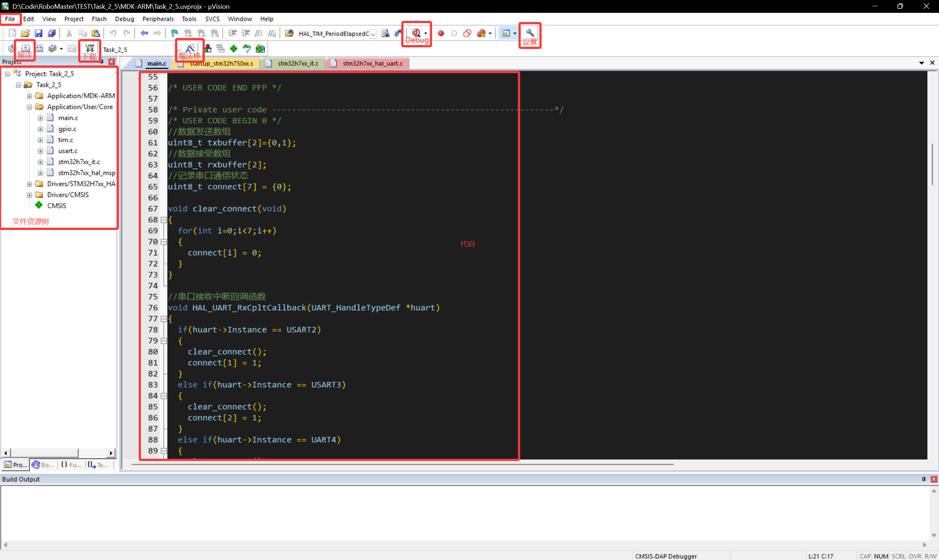Toggle bookmark flag icon in toolbar
Image resolution: width=939 pixels, height=560 pixels.
(174, 33)
